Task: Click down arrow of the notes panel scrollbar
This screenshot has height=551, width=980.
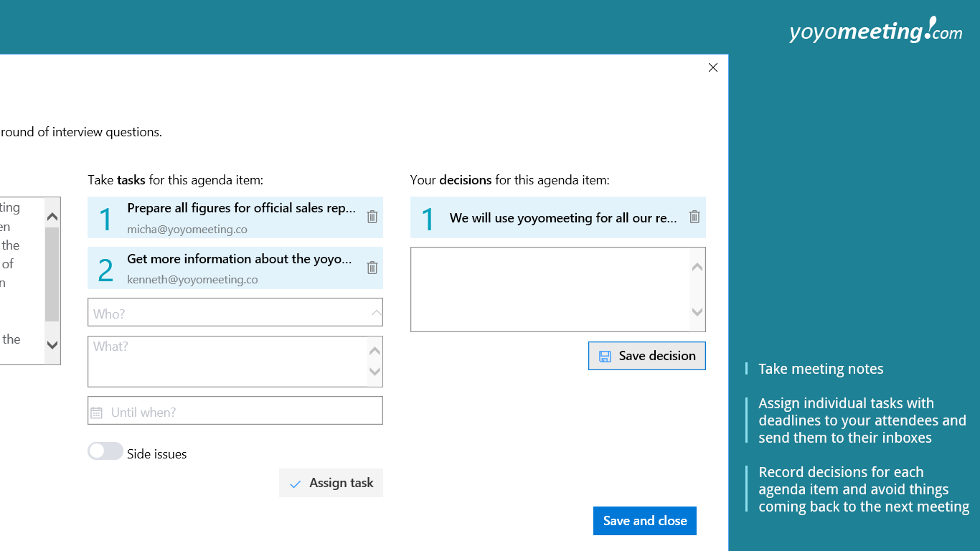Action: coord(52,345)
